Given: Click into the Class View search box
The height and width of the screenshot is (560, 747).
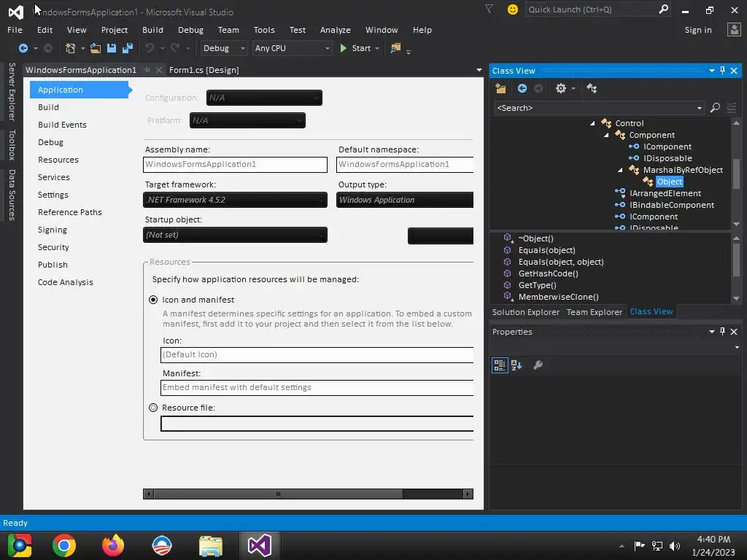Looking at the screenshot, I should click(x=595, y=108).
